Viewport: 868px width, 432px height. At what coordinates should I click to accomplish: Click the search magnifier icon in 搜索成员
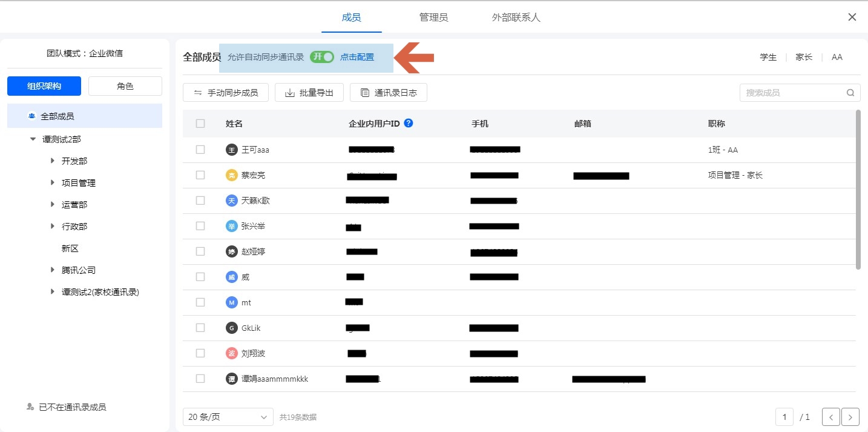click(850, 93)
